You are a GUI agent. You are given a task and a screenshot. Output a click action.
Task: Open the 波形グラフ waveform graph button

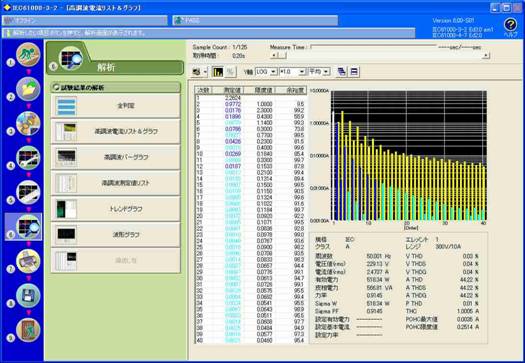pos(116,235)
